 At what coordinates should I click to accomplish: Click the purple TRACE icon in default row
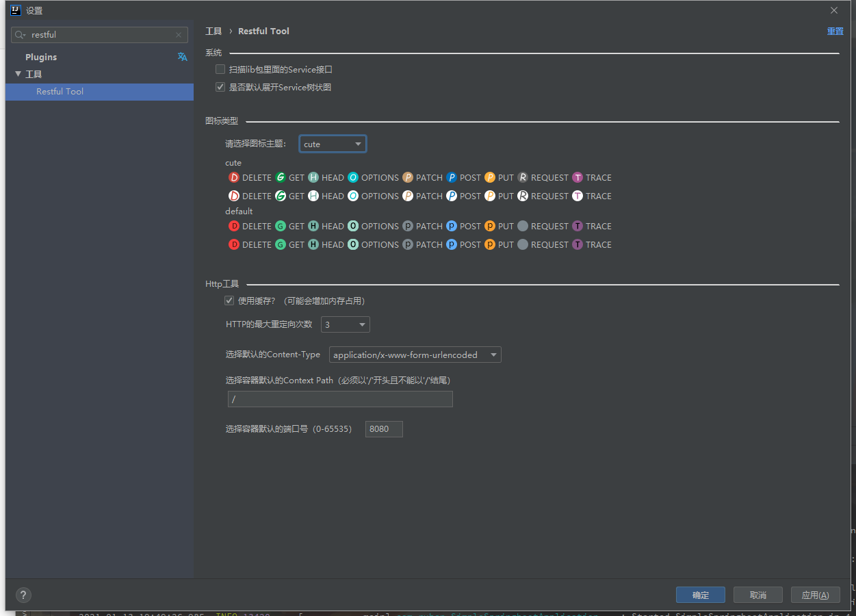tap(578, 226)
